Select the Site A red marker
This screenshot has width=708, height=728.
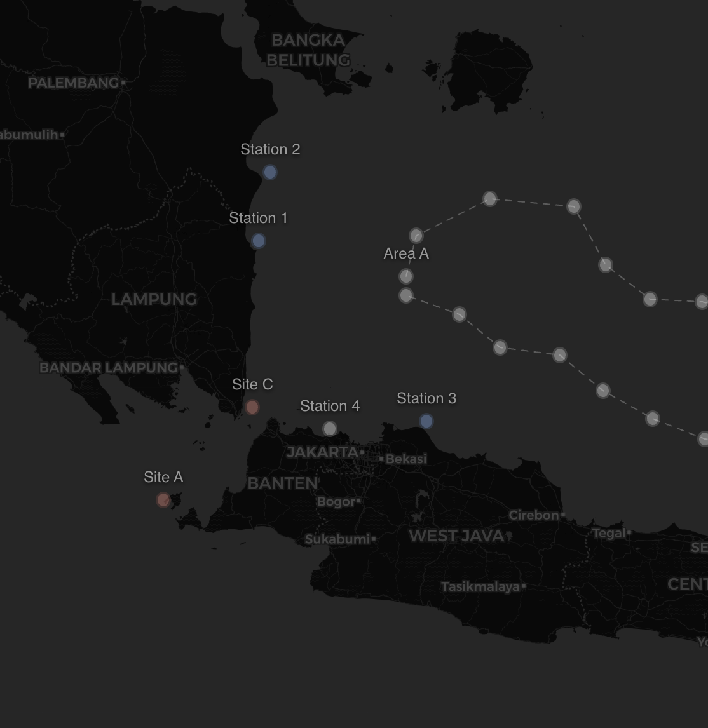pyautogui.click(x=163, y=500)
